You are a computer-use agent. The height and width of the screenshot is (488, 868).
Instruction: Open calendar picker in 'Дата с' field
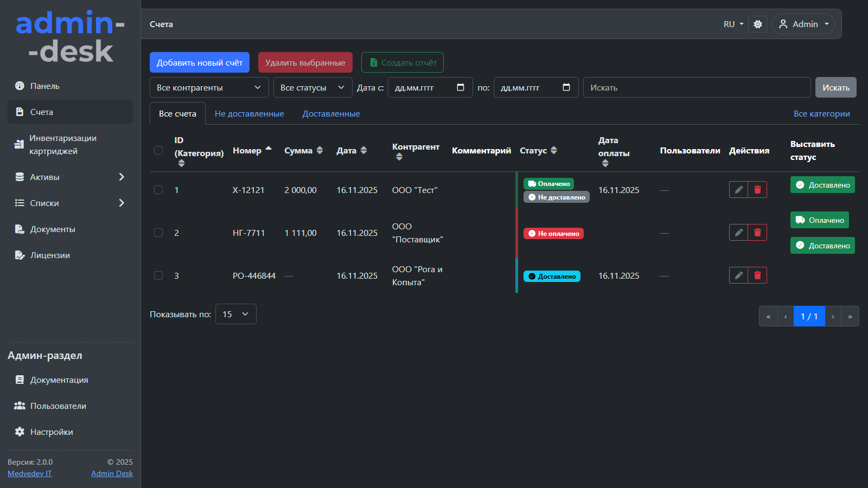tap(461, 87)
